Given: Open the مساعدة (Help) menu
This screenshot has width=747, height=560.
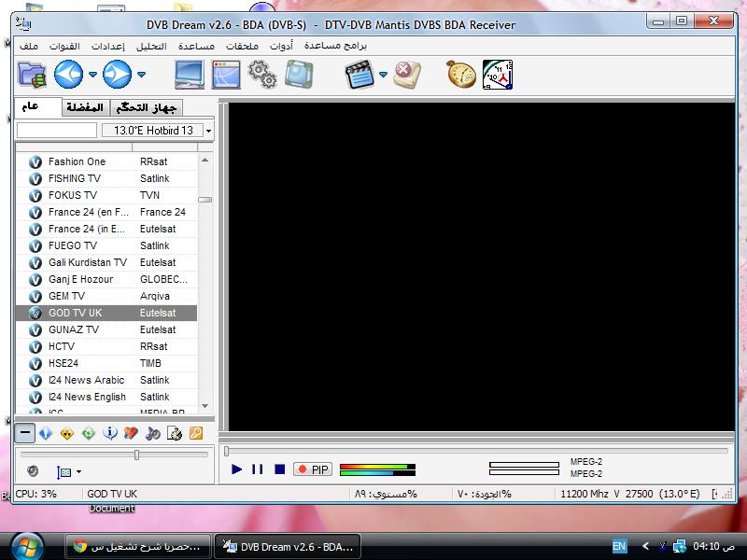Looking at the screenshot, I should 196,46.
